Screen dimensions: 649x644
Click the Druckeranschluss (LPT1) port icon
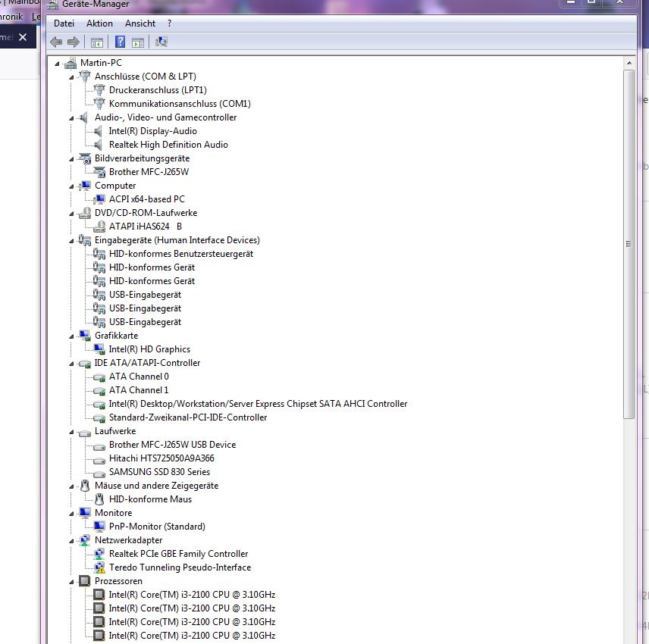pos(99,89)
